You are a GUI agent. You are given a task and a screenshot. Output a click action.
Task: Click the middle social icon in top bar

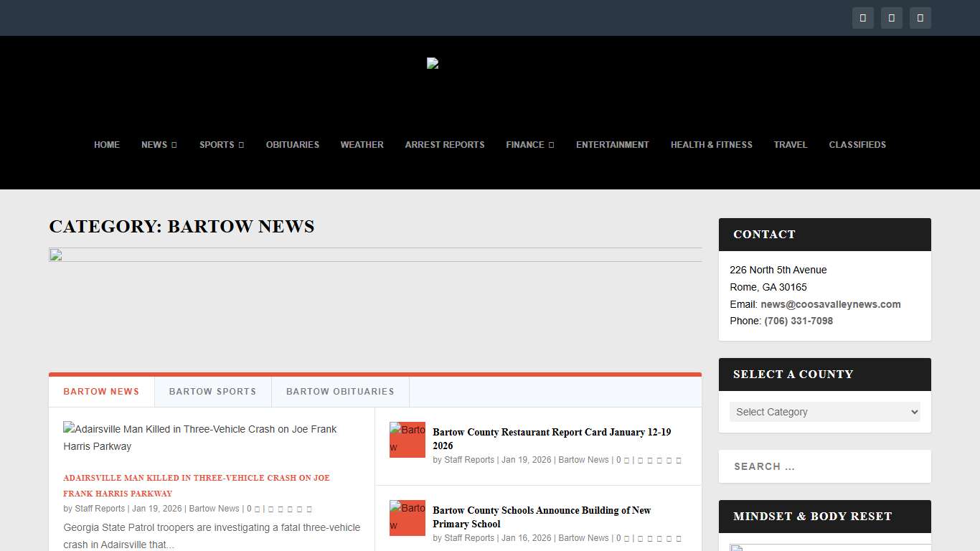pyautogui.click(x=891, y=18)
